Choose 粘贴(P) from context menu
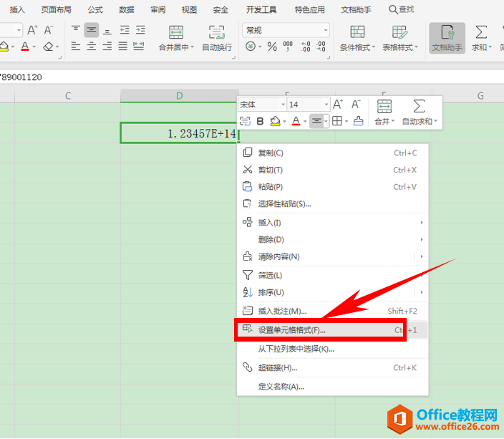Image resolution: width=504 pixels, height=439 pixels. (x=333, y=187)
